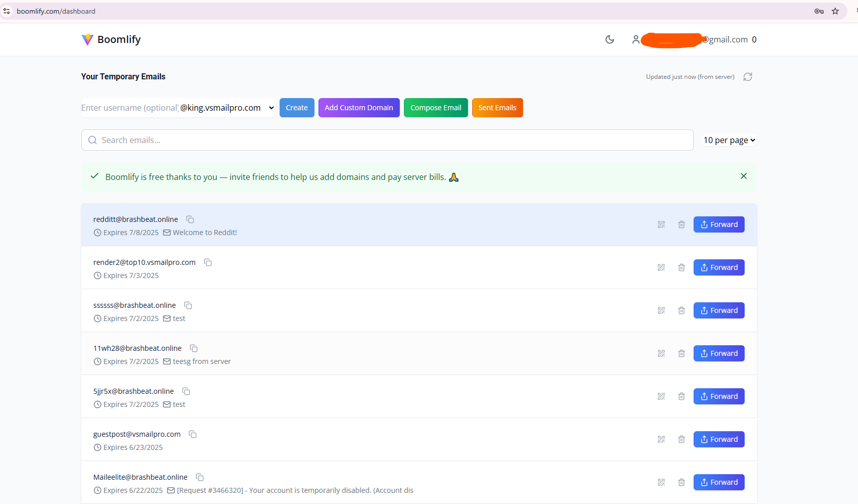Copy the ssssss@brashbeat.online address
858x504 pixels.
pos(188,305)
